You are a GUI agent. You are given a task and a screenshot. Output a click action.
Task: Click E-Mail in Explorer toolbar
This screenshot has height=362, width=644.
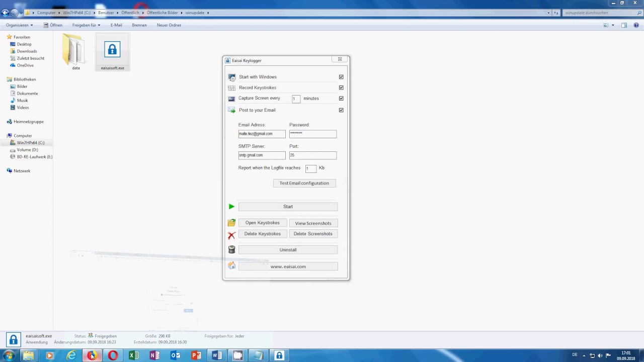click(116, 25)
